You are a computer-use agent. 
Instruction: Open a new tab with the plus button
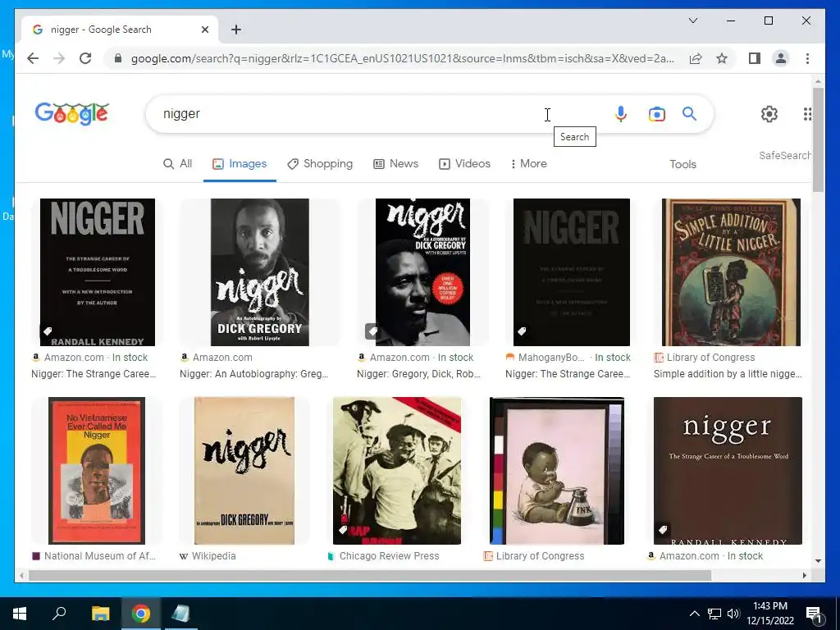236,30
